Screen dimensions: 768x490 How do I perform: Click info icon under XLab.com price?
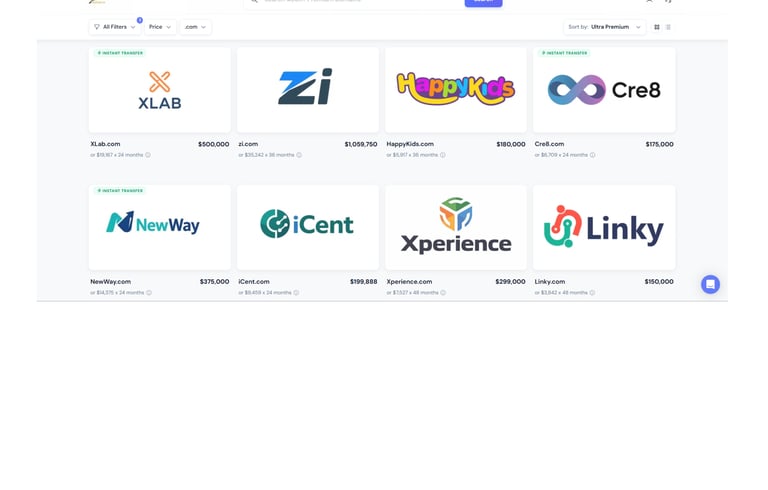148,155
